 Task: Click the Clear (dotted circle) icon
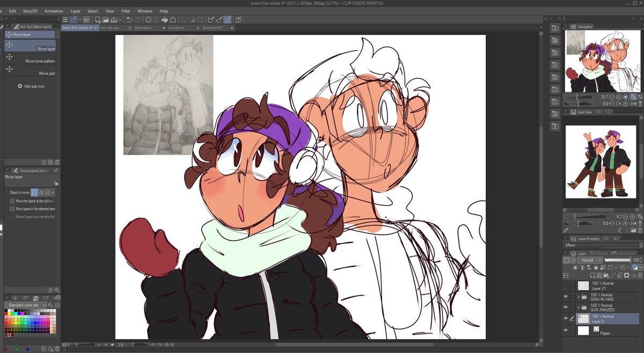148,19
